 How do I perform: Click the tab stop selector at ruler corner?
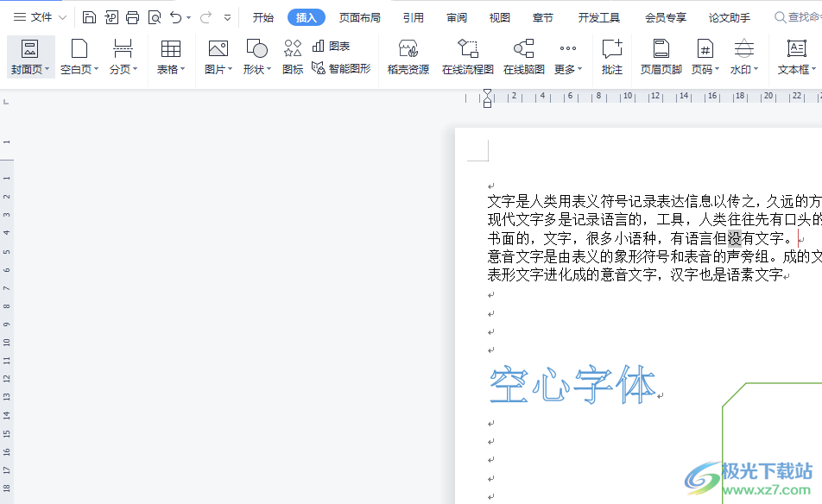click(6, 102)
